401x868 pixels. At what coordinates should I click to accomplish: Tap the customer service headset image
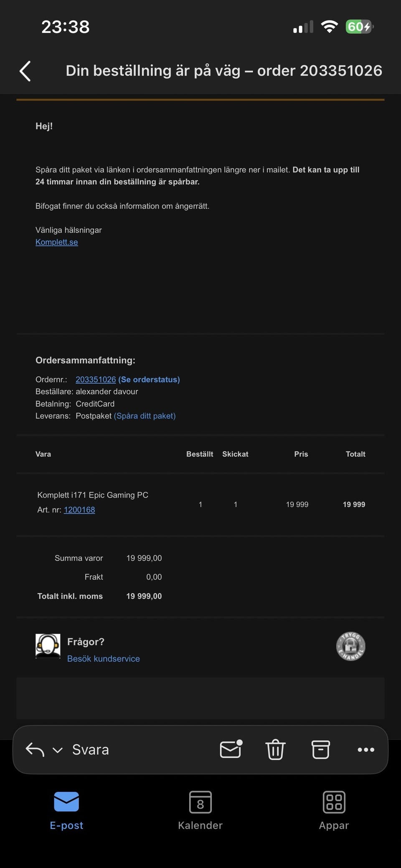coord(48,646)
